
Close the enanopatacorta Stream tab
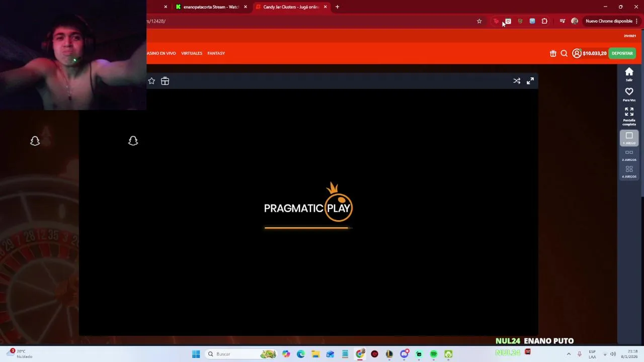click(x=245, y=7)
